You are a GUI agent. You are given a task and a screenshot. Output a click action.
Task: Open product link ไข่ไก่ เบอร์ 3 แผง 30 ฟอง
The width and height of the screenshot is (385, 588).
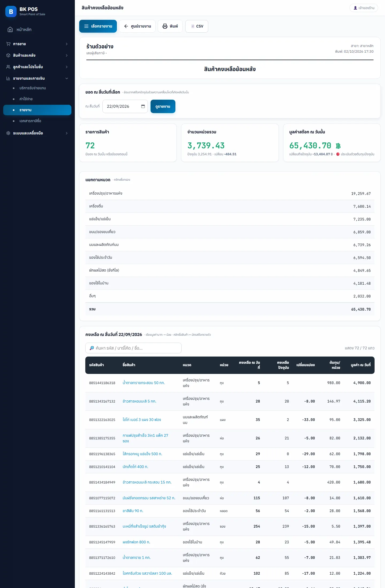click(142, 420)
